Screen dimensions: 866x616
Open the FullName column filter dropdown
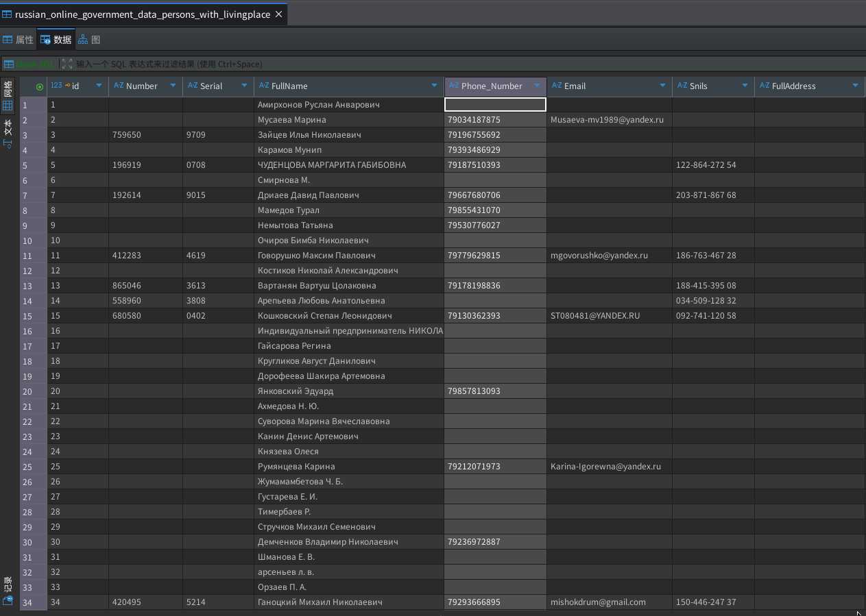click(x=435, y=86)
